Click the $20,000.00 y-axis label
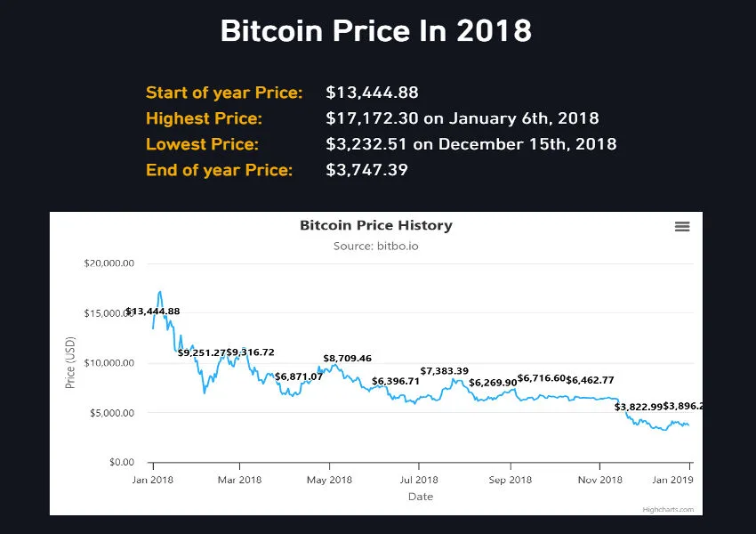 click(x=109, y=263)
